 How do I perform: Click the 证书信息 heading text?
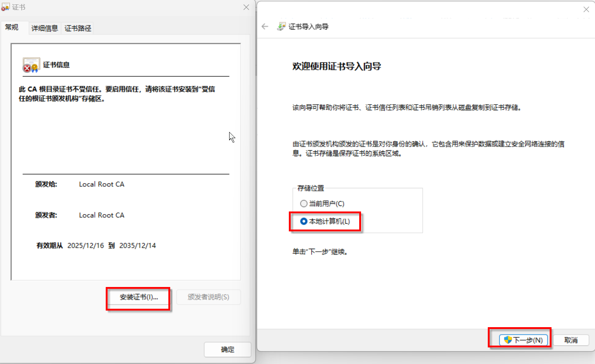pos(56,65)
